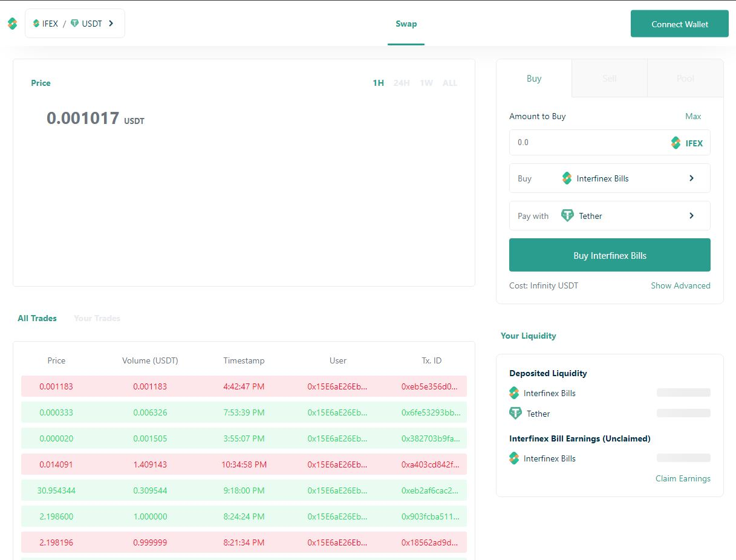Click the USDT Tether icon in the pair selector
Image resolution: width=736 pixels, height=560 pixels.
coord(74,24)
